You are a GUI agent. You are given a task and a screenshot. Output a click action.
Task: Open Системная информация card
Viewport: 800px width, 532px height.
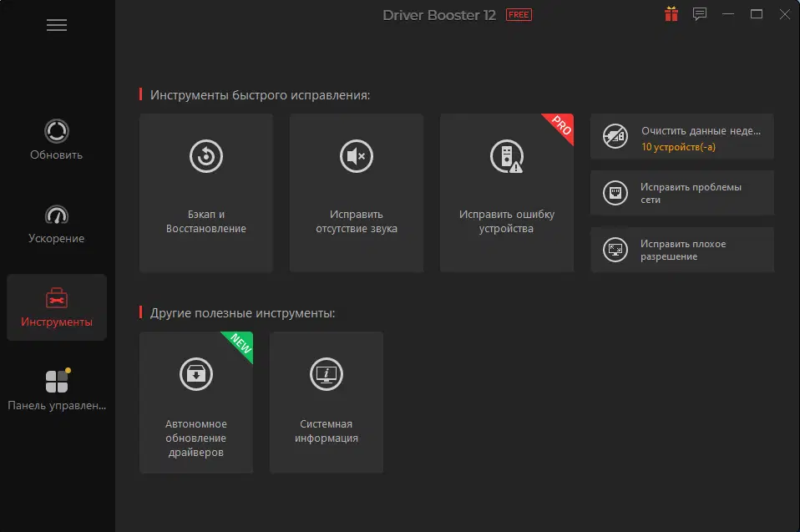click(327, 403)
